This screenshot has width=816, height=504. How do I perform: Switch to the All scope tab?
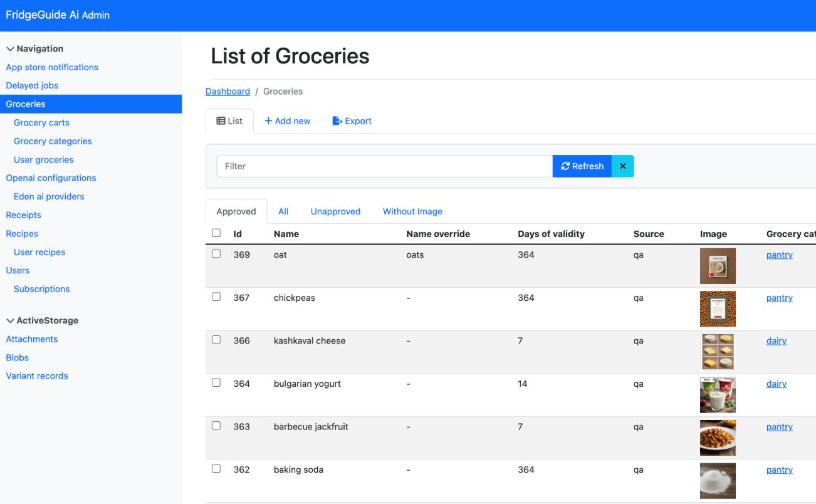(x=283, y=211)
